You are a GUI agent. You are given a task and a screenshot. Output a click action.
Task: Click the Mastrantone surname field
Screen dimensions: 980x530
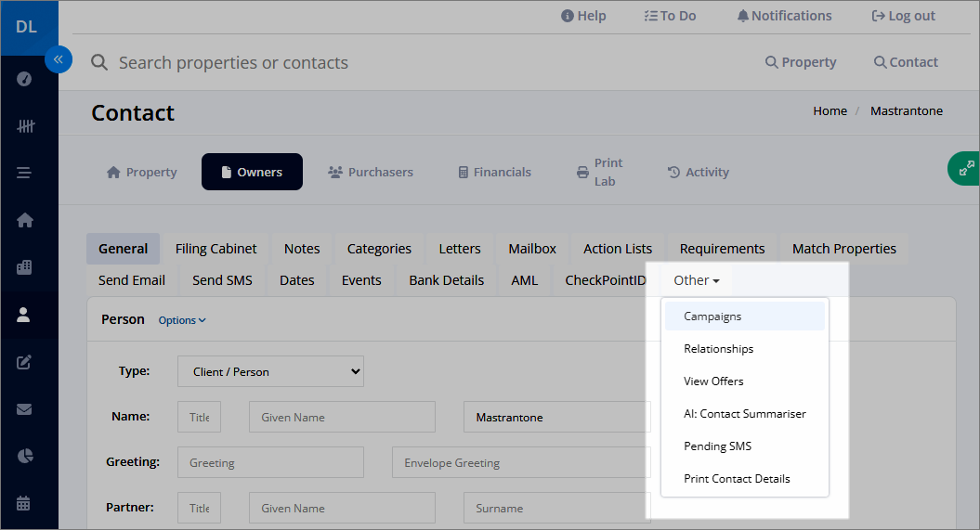point(556,417)
